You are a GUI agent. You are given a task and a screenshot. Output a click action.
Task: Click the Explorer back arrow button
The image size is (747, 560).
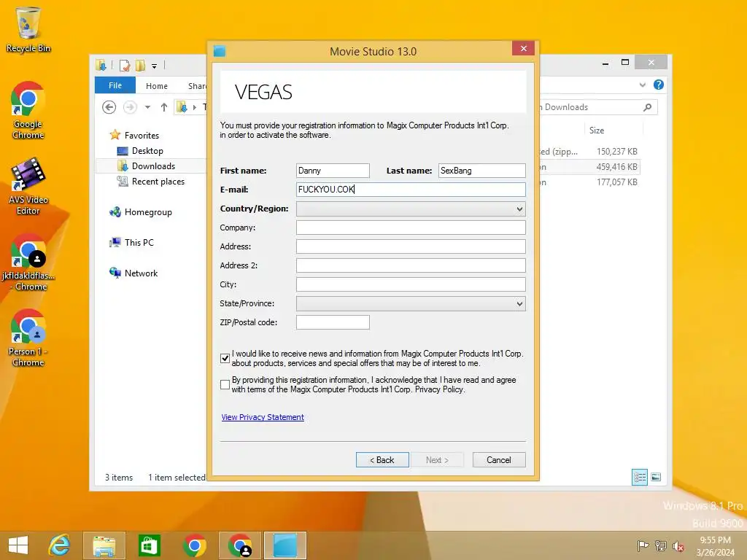[x=109, y=107]
